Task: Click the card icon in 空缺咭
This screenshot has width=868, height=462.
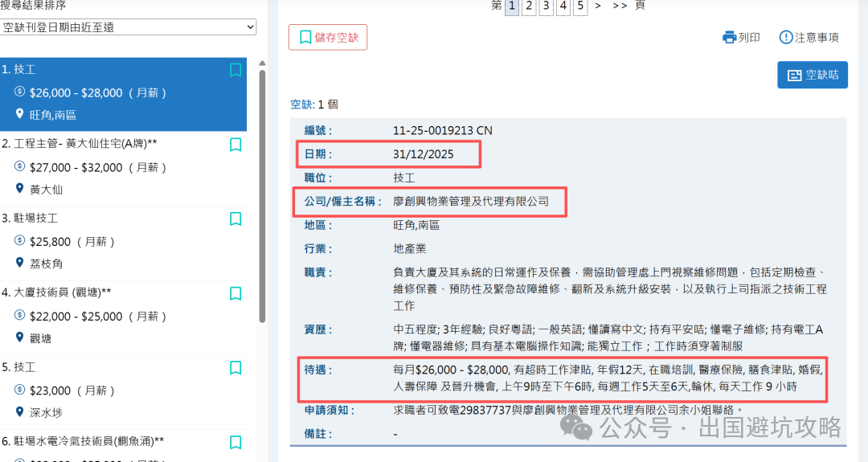Action: tap(794, 76)
